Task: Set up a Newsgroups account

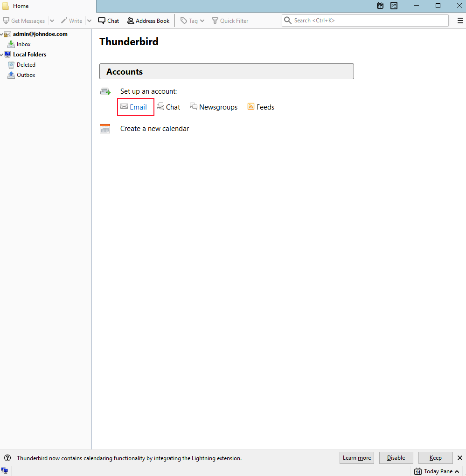Action: click(218, 107)
